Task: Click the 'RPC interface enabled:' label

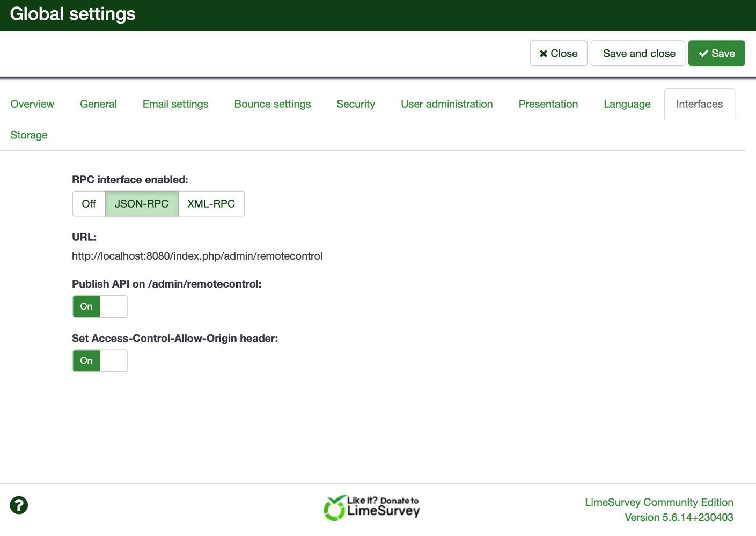Action: [130, 180]
